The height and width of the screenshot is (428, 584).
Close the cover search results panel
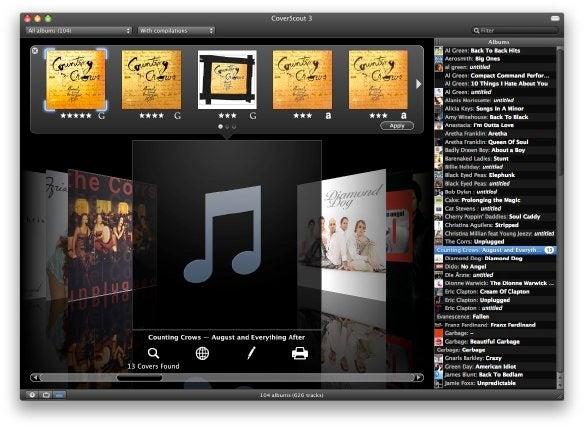35,51
